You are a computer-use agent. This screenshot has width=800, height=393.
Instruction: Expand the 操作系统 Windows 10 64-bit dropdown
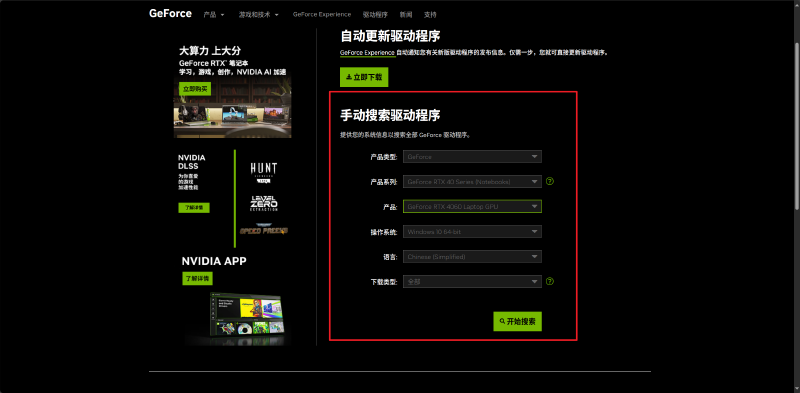click(x=472, y=232)
